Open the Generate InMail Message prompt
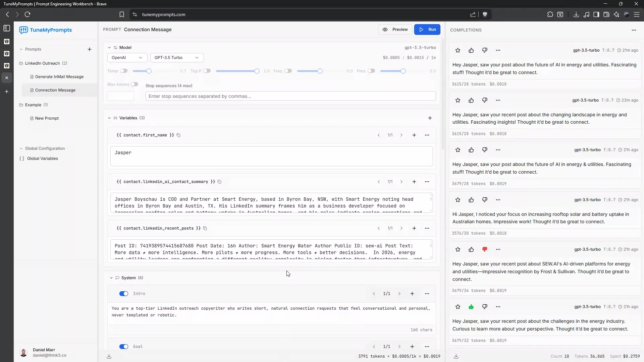 coord(59,77)
